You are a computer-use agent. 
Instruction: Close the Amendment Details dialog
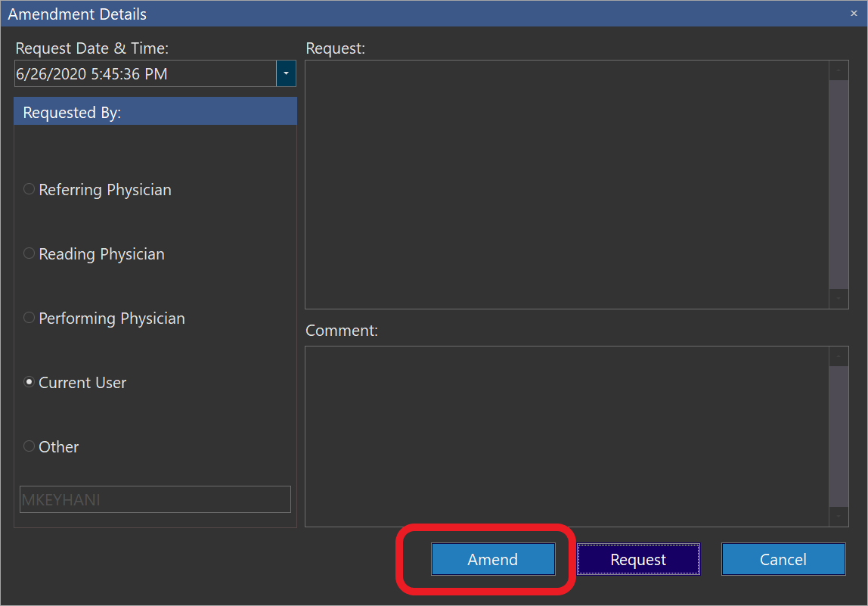[x=854, y=14]
